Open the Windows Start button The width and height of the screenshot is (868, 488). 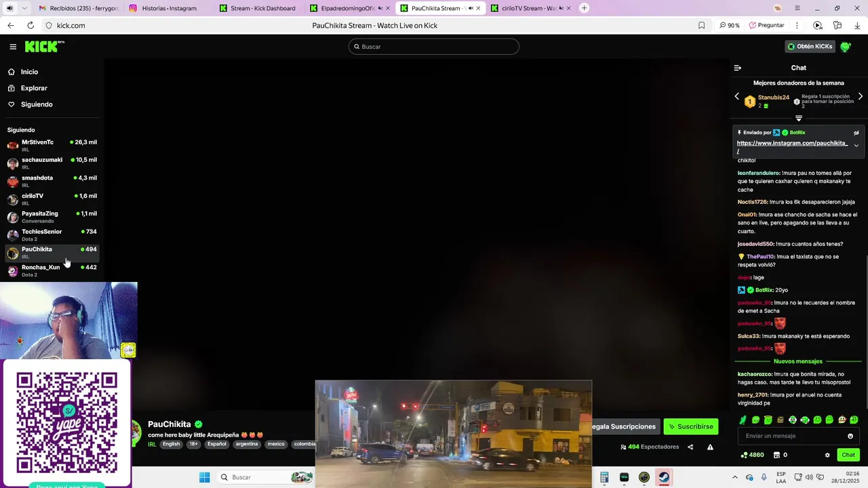pyautogui.click(x=204, y=477)
